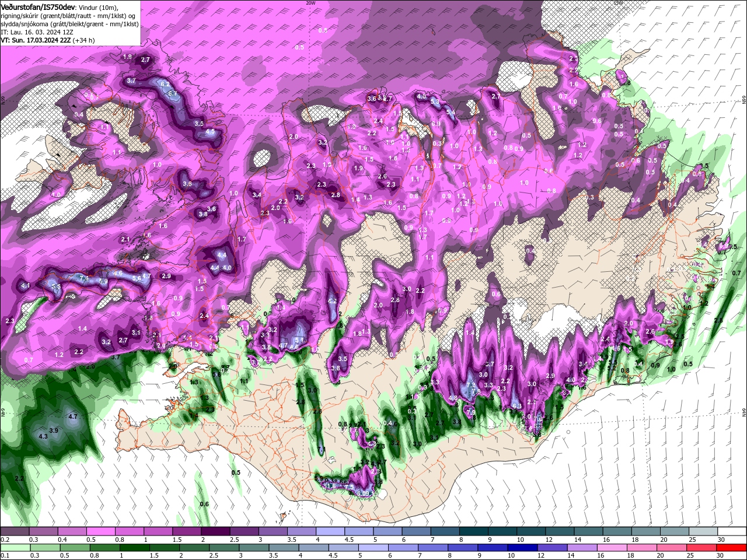Viewport: 747px width, 560px height.
Task: Click the (+34 h) forecast offset
Action: pyautogui.click(x=84, y=40)
